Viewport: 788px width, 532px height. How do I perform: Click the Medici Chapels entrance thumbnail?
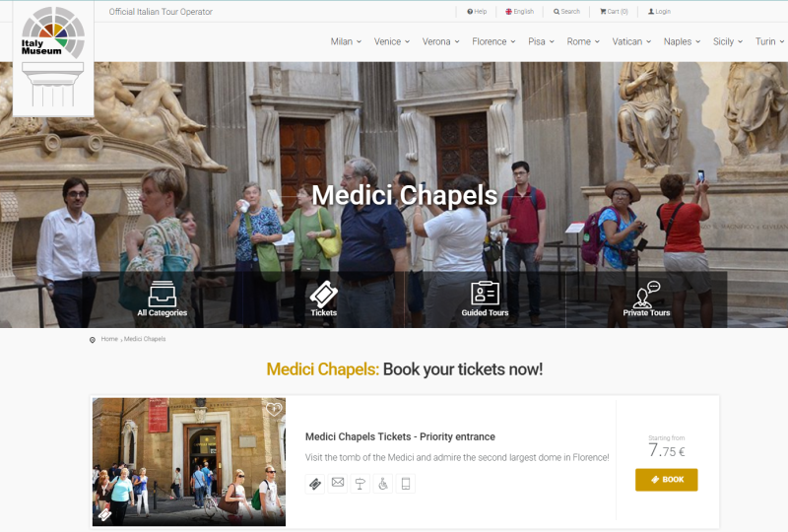(189, 462)
